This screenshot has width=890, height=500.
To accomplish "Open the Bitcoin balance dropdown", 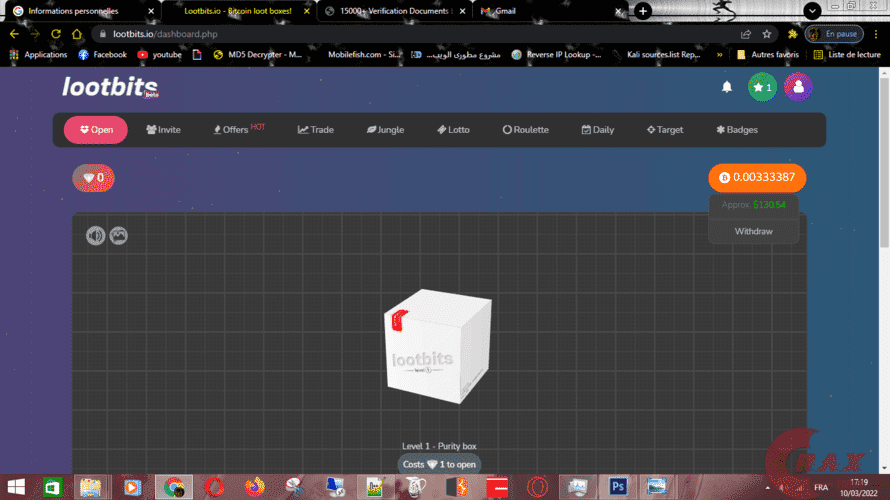I will (757, 177).
